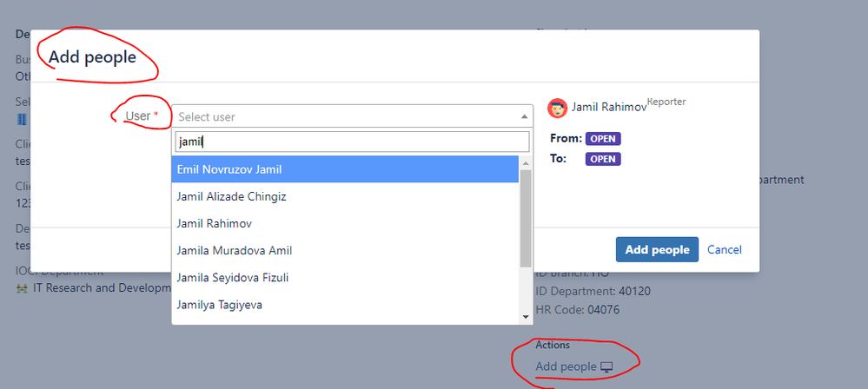
Task: Choose Jamila Seyidova Fizuli entry
Action: (x=345, y=277)
